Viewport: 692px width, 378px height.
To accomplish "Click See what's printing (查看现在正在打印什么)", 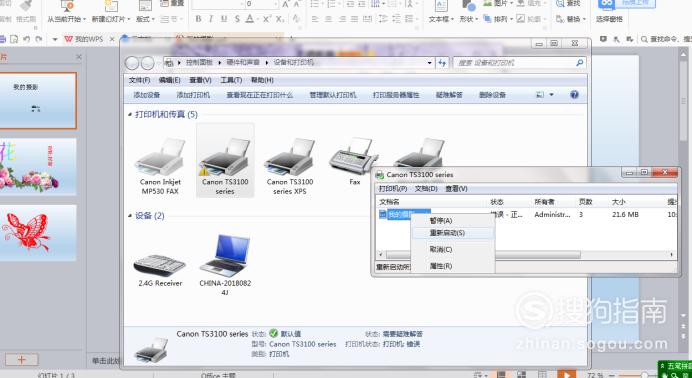I will pos(260,95).
